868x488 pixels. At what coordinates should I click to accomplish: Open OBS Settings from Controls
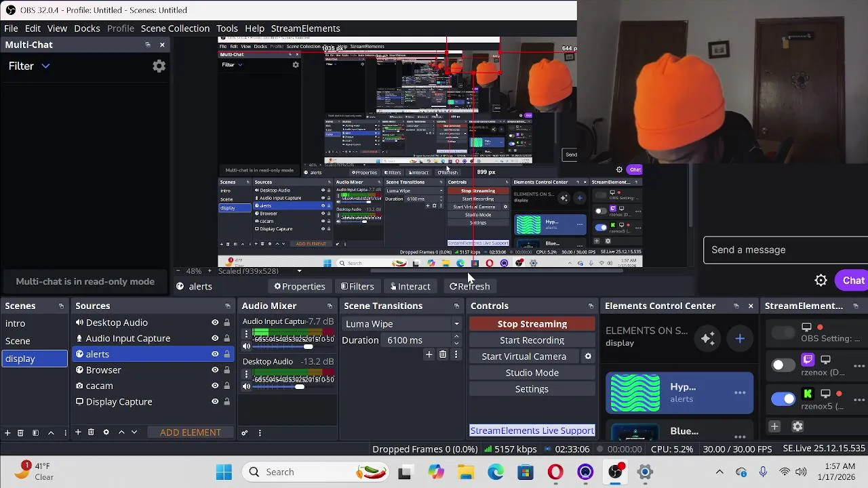pyautogui.click(x=532, y=389)
